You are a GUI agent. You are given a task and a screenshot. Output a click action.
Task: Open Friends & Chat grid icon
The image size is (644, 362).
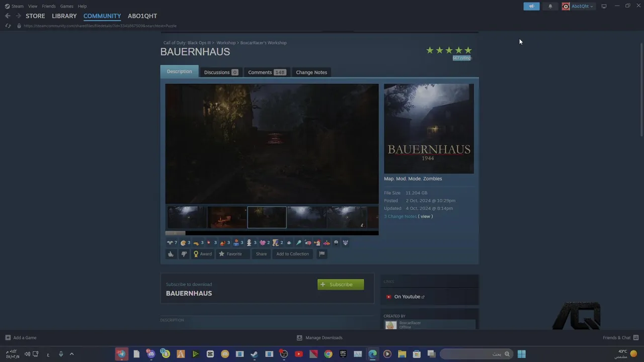636,338
